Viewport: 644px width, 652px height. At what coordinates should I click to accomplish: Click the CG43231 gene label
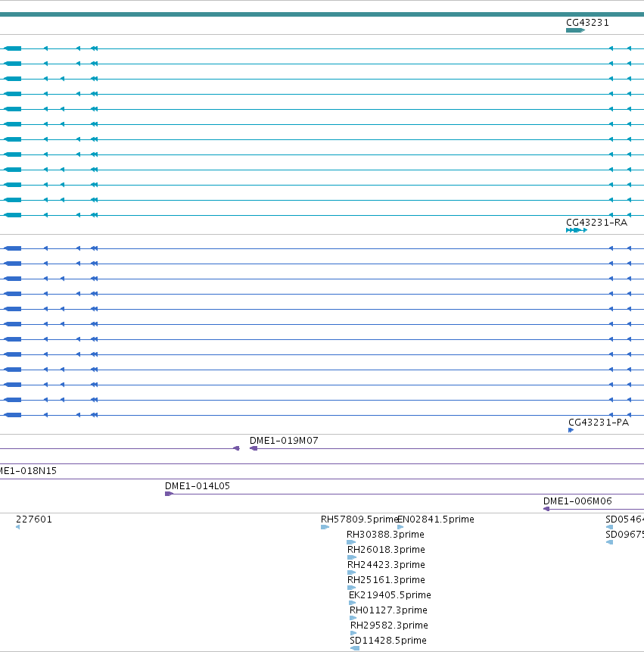(587, 23)
